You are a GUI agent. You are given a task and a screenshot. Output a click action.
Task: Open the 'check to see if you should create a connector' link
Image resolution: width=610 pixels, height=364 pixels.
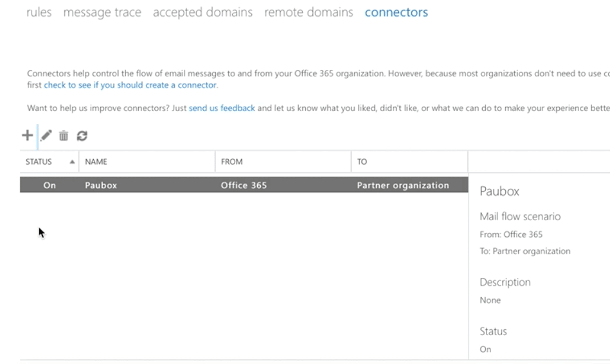(x=130, y=85)
